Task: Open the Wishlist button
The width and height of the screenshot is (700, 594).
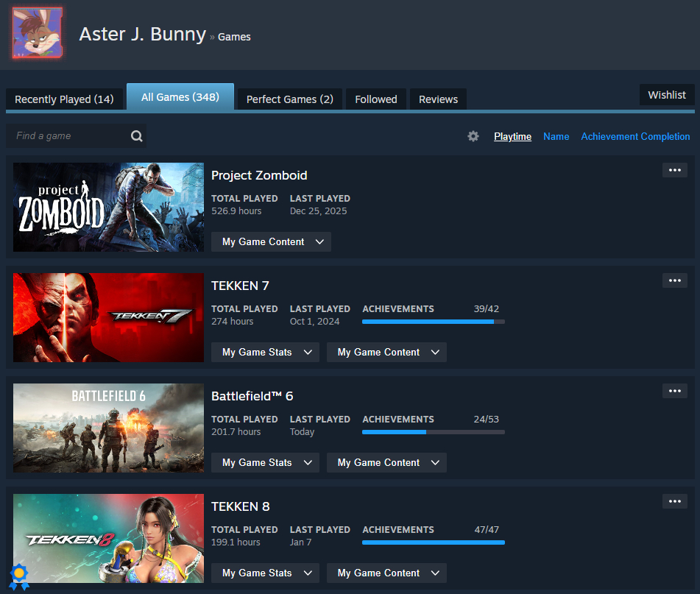Action: (x=666, y=95)
